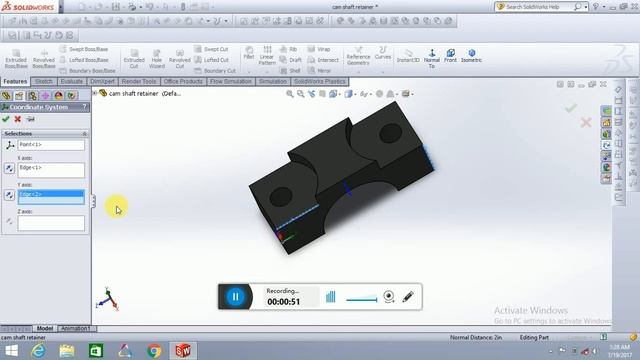This screenshot has width=640, height=360.
Task: Open the Reference Geometry tool
Action: pyautogui.click(x=358, y=56)
